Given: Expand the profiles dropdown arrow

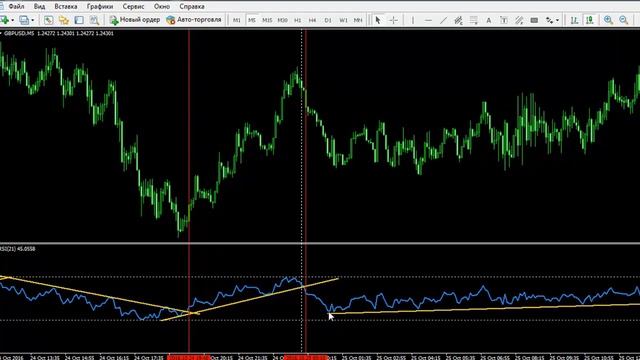Looking at the screenshot, I should point(33,20).
